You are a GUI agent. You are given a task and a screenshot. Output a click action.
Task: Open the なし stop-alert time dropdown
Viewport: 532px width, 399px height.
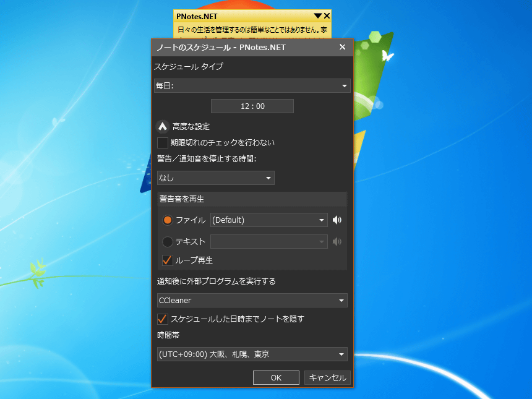216,178
